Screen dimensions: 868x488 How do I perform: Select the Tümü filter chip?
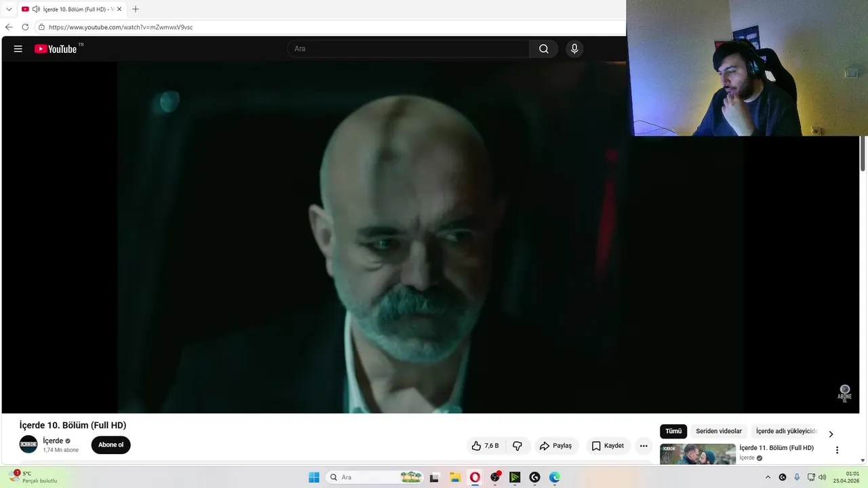(673, 431)
